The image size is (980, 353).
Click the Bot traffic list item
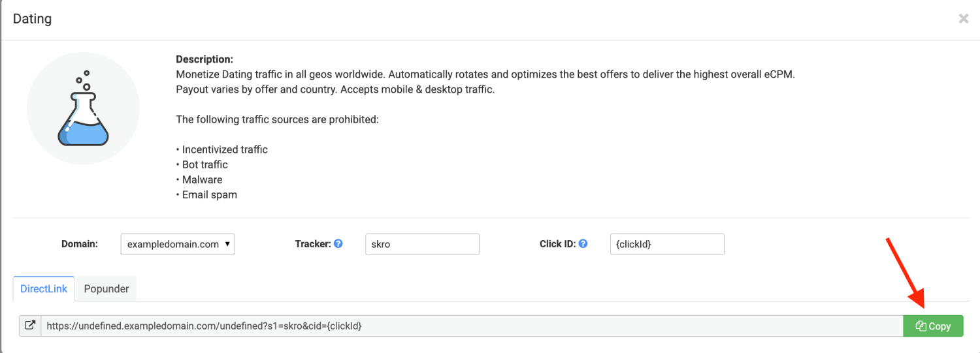(205, 164)
